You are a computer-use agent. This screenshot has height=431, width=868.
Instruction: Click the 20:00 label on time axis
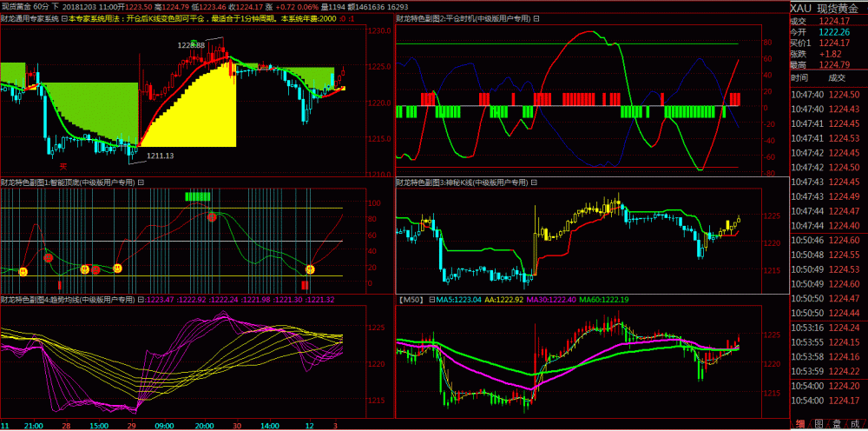pos(206,426)
